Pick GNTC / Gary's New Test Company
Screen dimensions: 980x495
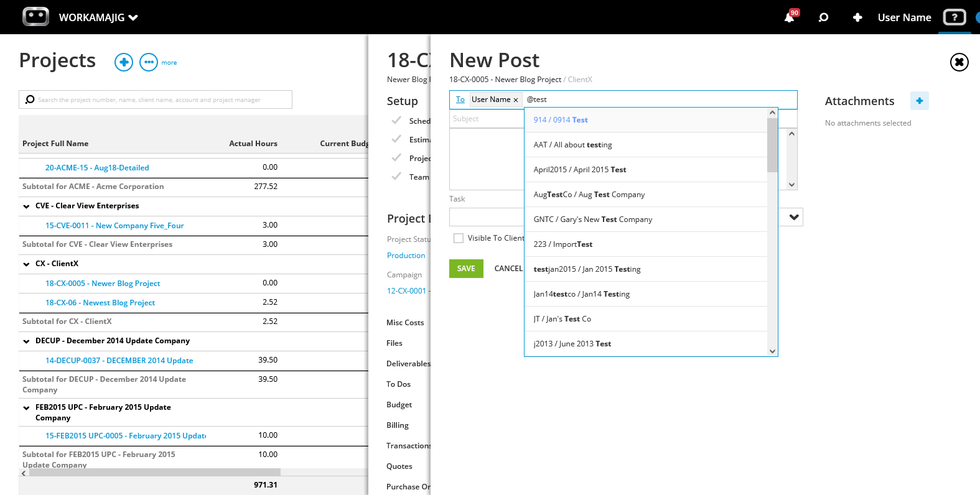tap(646, 220)
